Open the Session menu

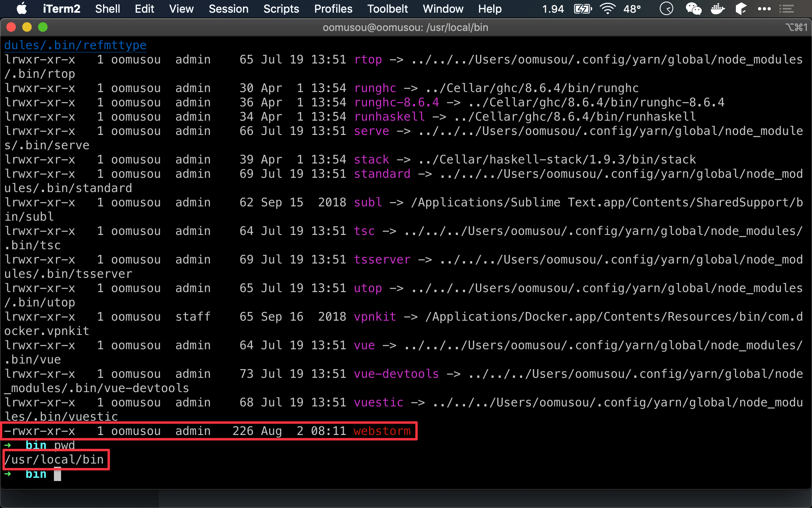(228, 9)
